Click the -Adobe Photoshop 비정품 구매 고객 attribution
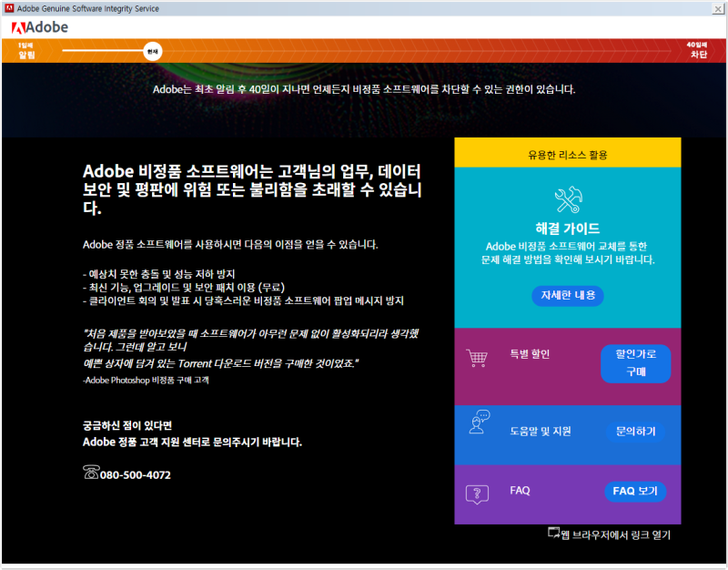This screenshot has height=570, width=728. (x=146, y=380)
